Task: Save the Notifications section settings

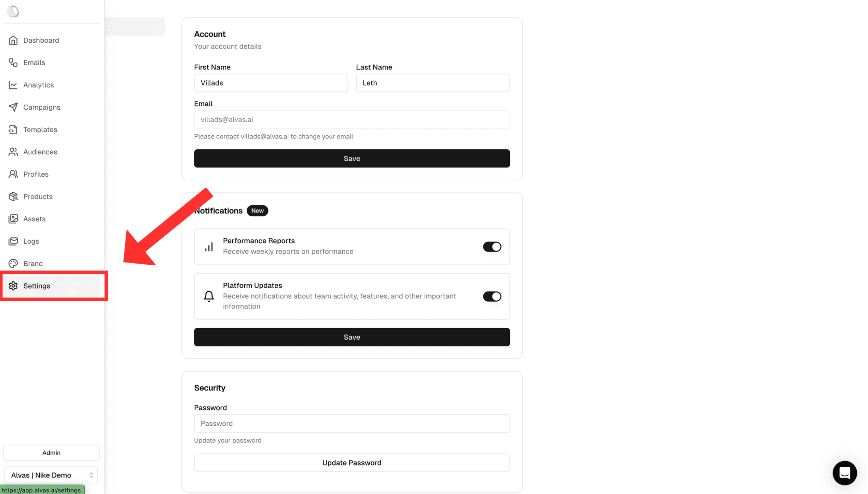Action: tap(352, 337)
